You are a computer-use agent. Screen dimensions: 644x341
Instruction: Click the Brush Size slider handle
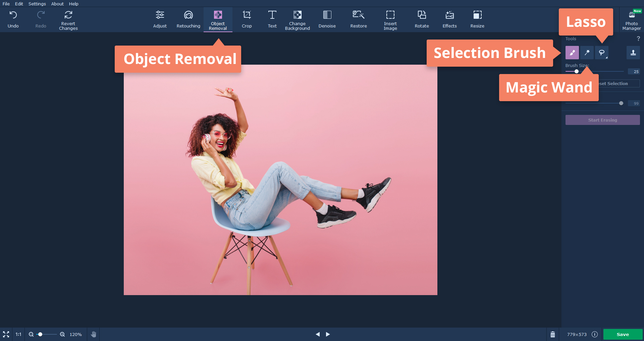[577, 71]
